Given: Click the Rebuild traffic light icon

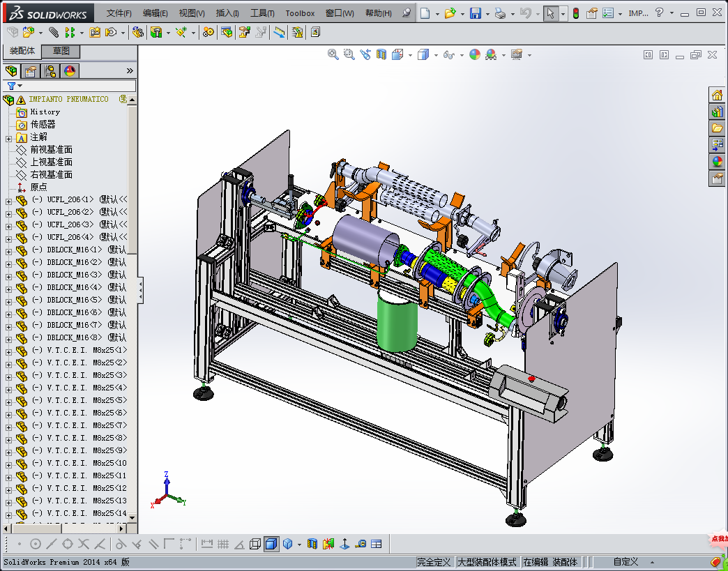Looking at the screenshot, I should pos(576,13).
